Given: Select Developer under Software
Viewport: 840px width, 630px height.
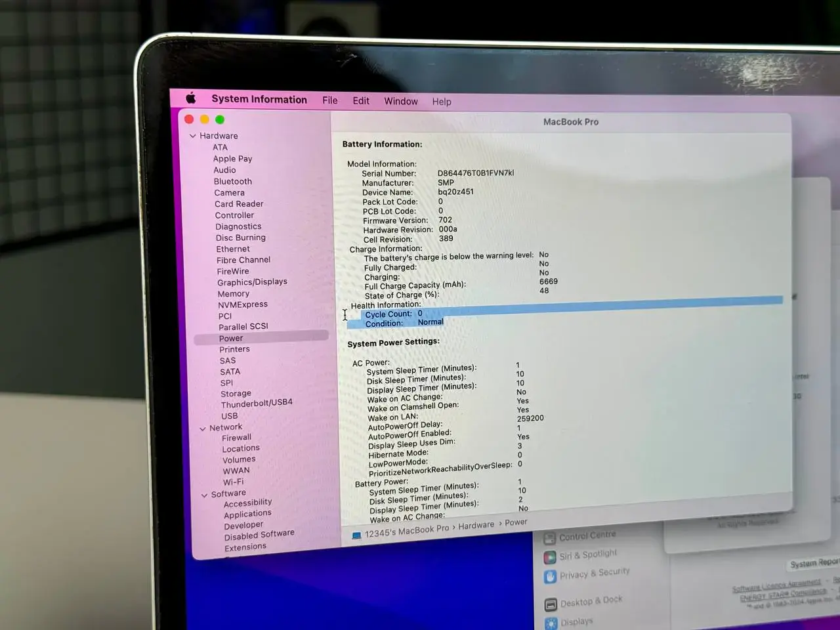Looking at the screenshot, I should point(243,525).
